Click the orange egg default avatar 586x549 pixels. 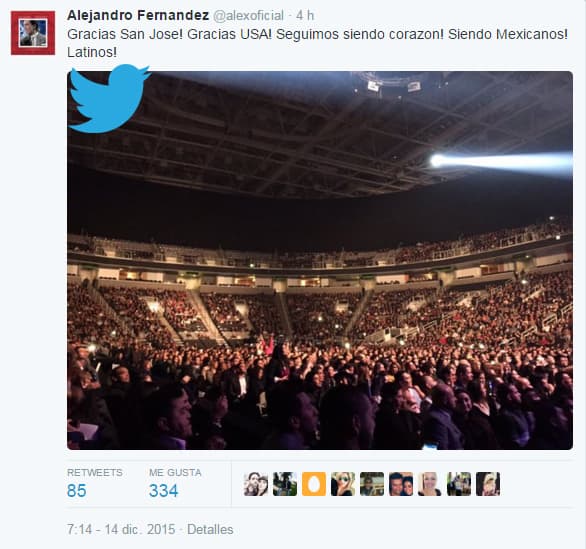(x=314, y=484)
